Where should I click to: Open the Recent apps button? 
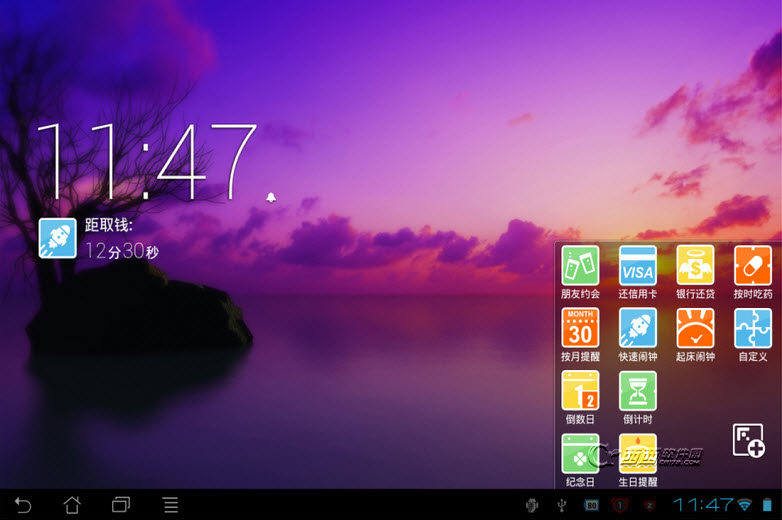pyautogui.click(x=121, y=505)
